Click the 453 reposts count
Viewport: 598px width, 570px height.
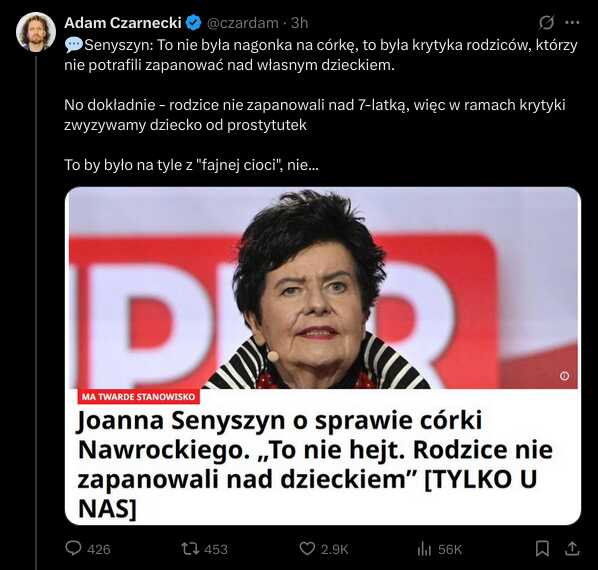coord(216,549)
